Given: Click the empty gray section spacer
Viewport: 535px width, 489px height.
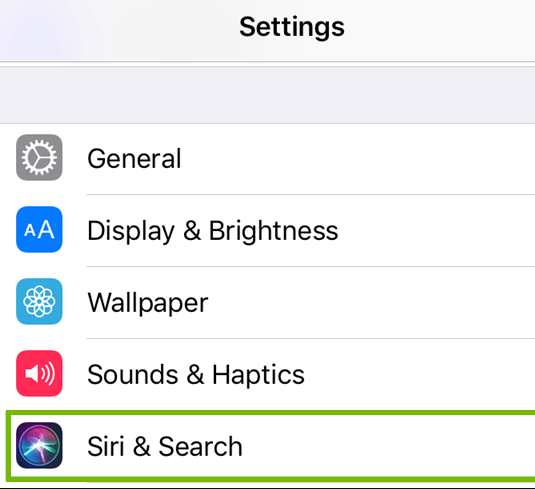Looking at the screenshot, I should (x=268, y=95).
